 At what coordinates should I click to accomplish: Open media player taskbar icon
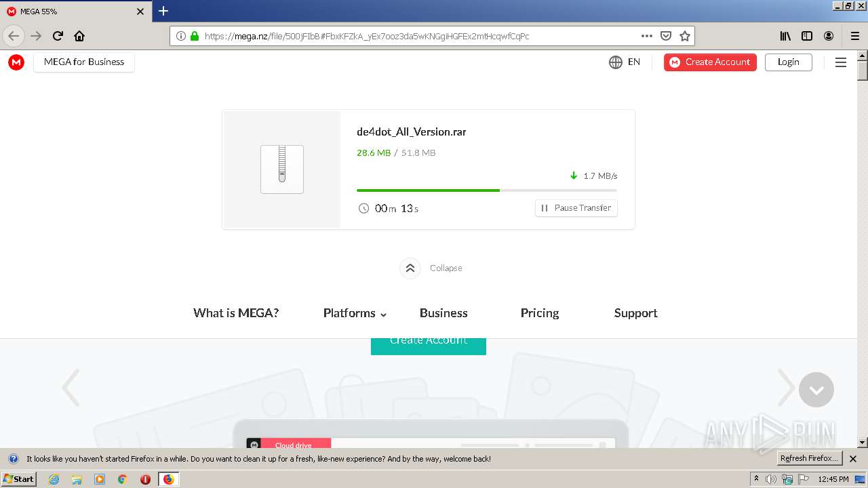click(100, 479)
